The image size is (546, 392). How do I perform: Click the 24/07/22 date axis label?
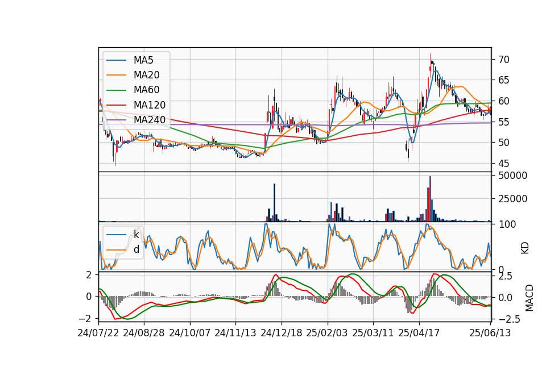[98, 333]
